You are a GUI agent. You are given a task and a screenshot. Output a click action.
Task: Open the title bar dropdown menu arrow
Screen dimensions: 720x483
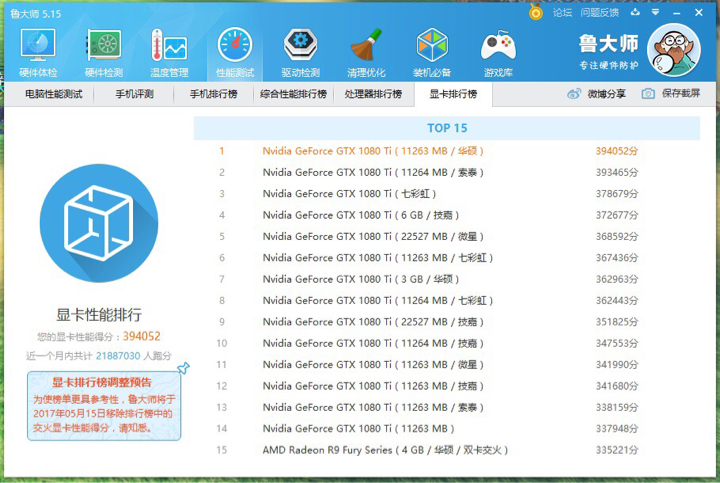click(x=655, y=12)
